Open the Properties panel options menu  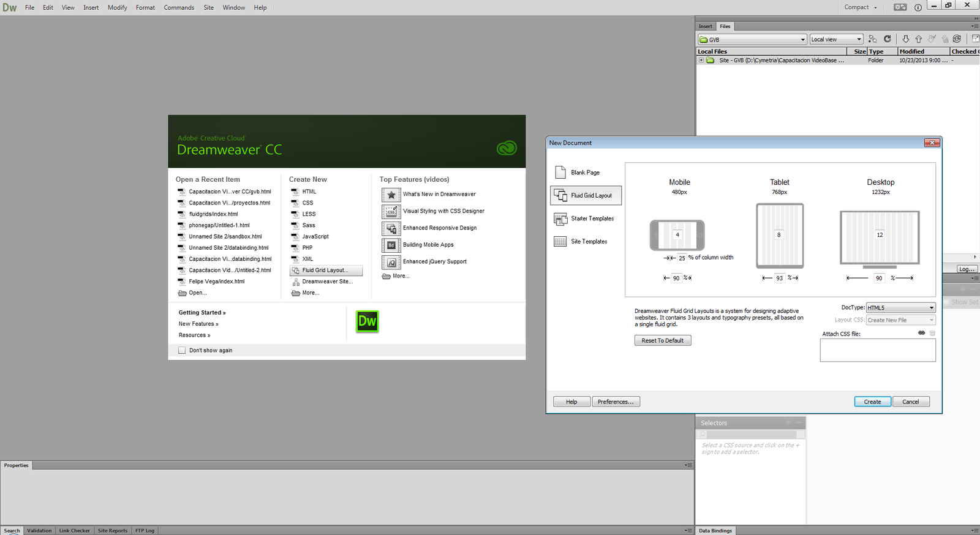[x=688, y=465]
